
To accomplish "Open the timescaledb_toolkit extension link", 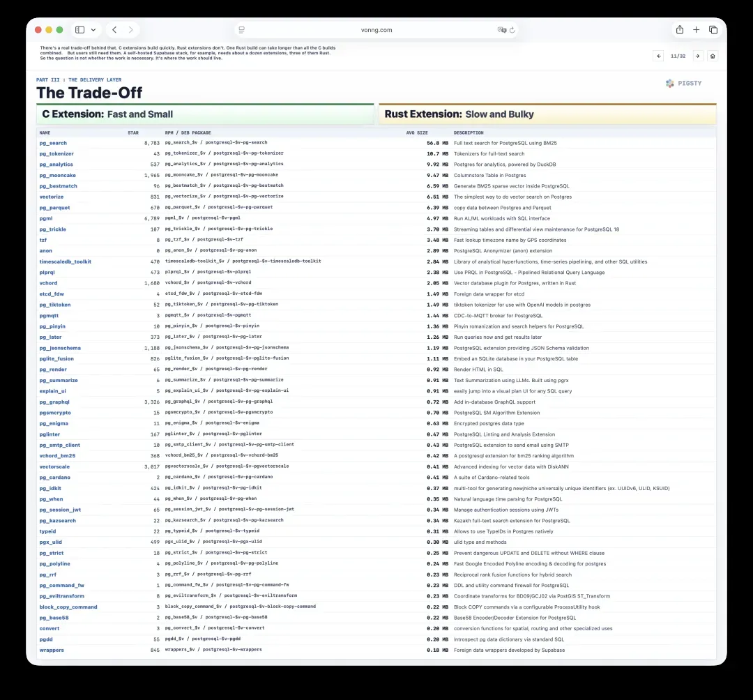I will coord(66,261).
